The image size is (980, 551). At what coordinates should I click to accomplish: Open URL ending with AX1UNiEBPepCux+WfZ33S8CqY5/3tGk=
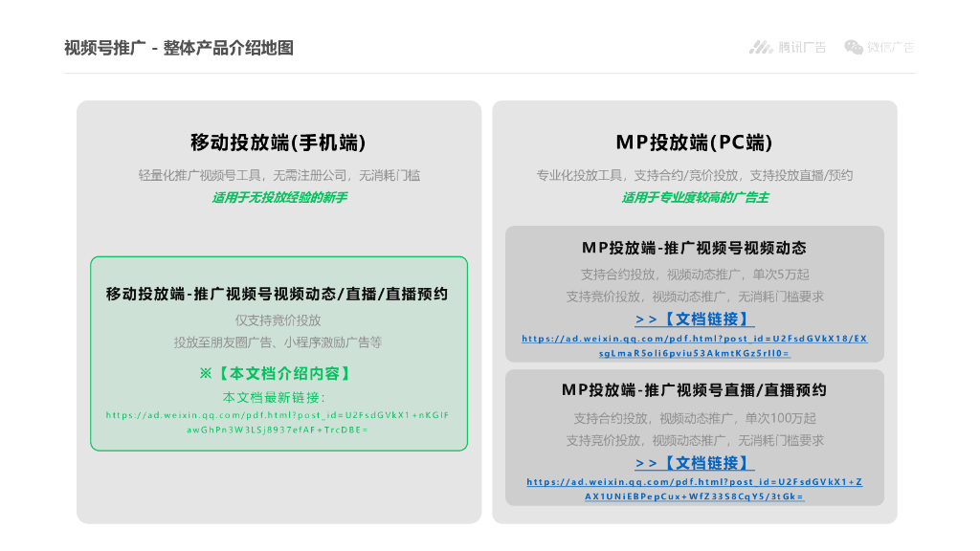tap(695, 489)
